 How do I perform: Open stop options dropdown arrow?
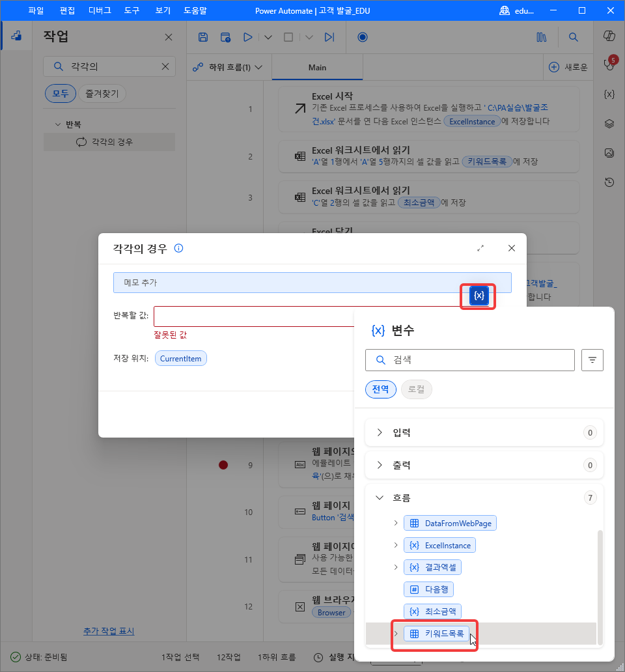309,37
